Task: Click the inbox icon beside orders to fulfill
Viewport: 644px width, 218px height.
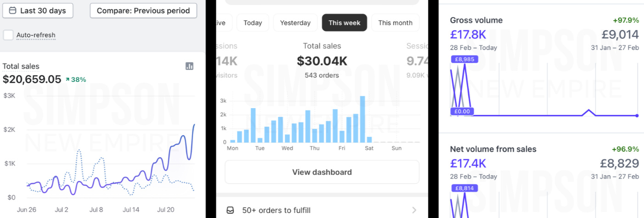Action: coord(231,210)
